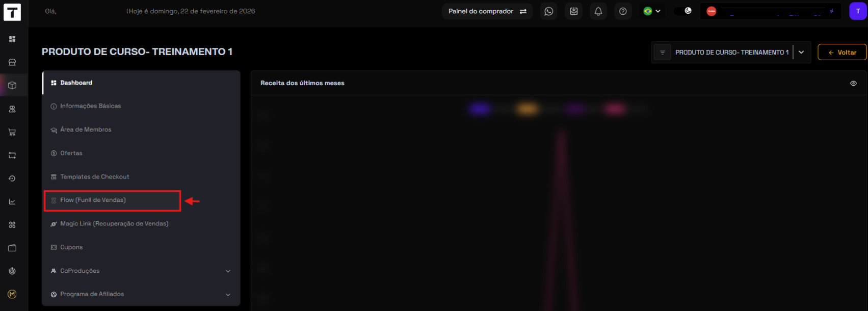Open the line chart reports sidebar icon

click(x=12, y=202)
